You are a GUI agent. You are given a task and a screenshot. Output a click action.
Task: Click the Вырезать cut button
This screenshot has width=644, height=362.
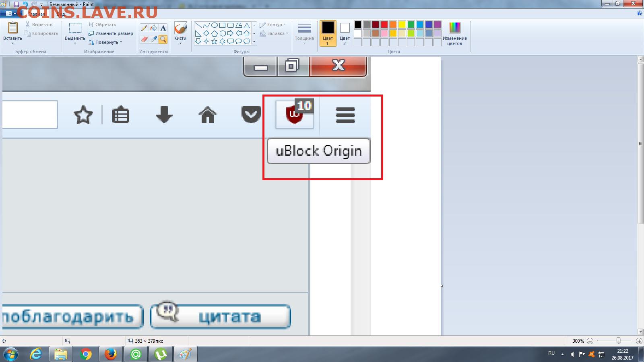click(x=39, y=25)
